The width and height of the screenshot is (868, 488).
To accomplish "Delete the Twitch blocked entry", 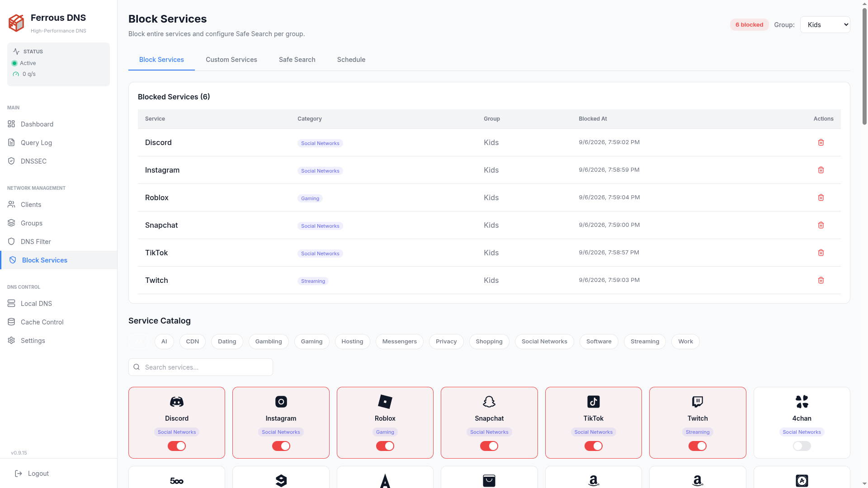I will click(821, 280).
